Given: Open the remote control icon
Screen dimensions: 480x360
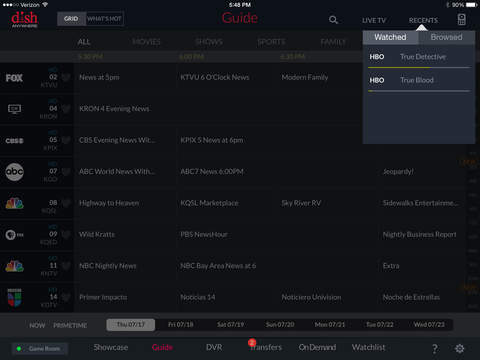Looking at the screenshot, I should coord(461,19).
